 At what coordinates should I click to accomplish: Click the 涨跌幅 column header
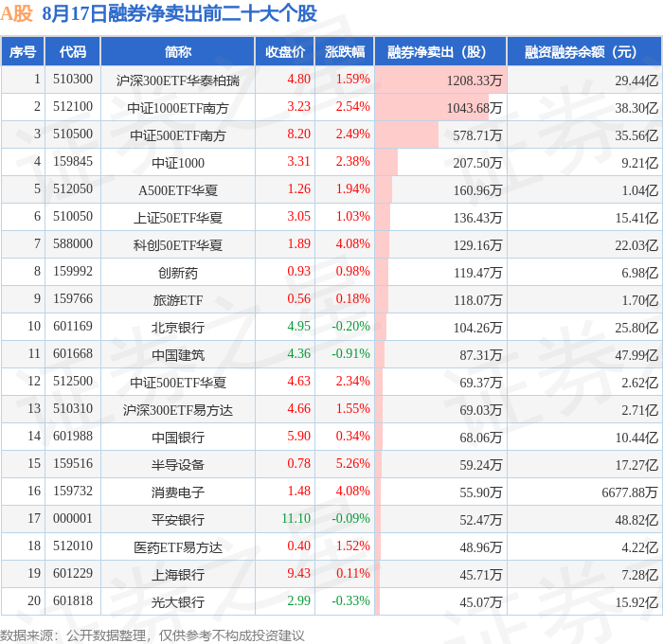(345, 51)
